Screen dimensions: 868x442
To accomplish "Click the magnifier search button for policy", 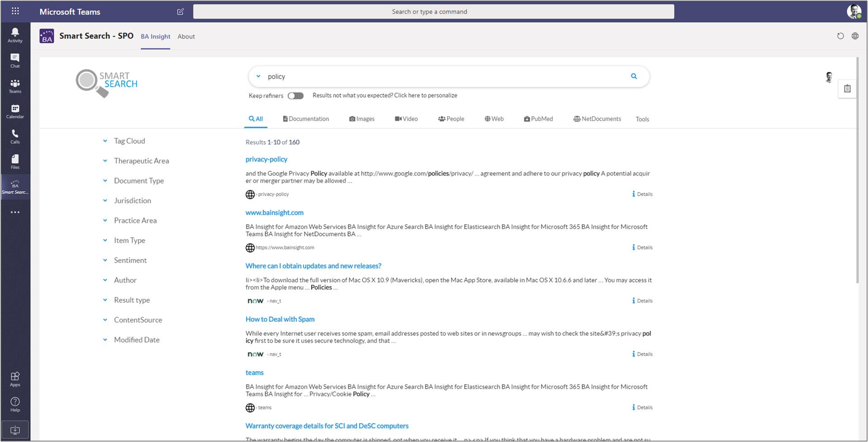I will 634,76.
